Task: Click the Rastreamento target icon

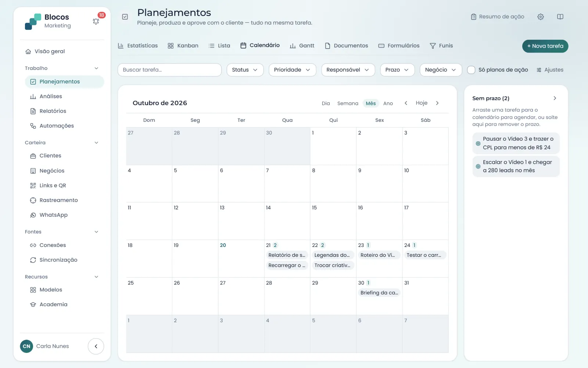Action: [x=33, y=200]
